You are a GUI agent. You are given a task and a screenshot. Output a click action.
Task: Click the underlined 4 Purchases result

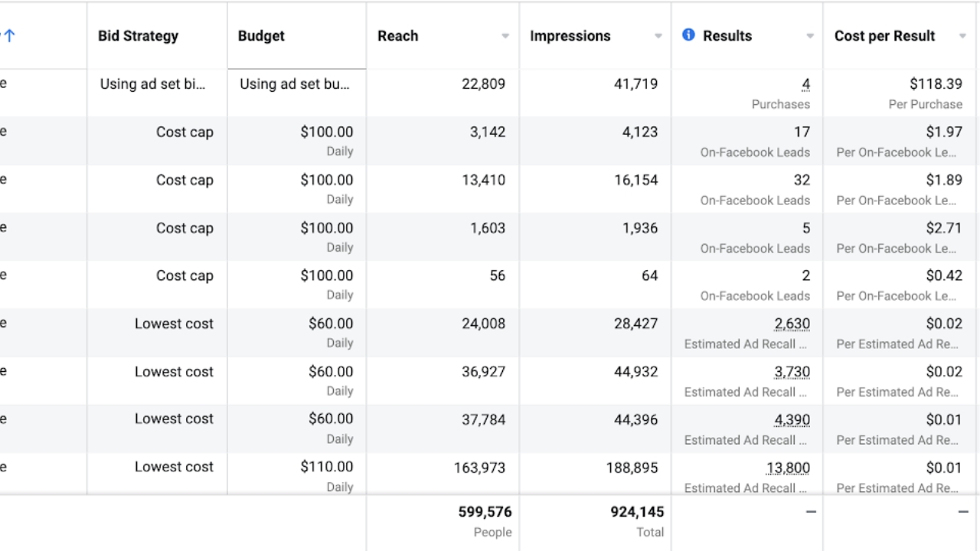[805, 84]
